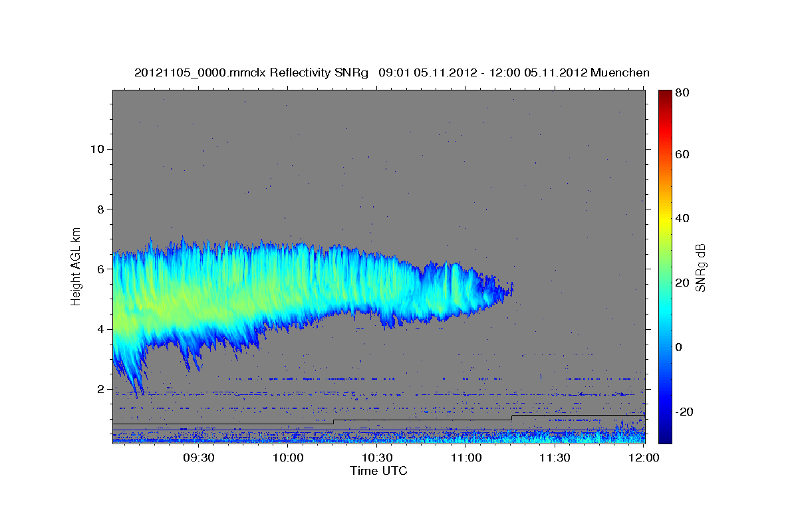This screenshot has width=798, height=532.
Task: Click the plot title text
Action: 392,72
